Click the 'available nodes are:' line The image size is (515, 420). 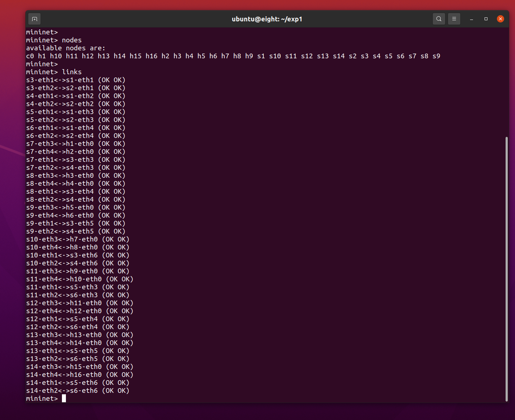pos(66,48)
